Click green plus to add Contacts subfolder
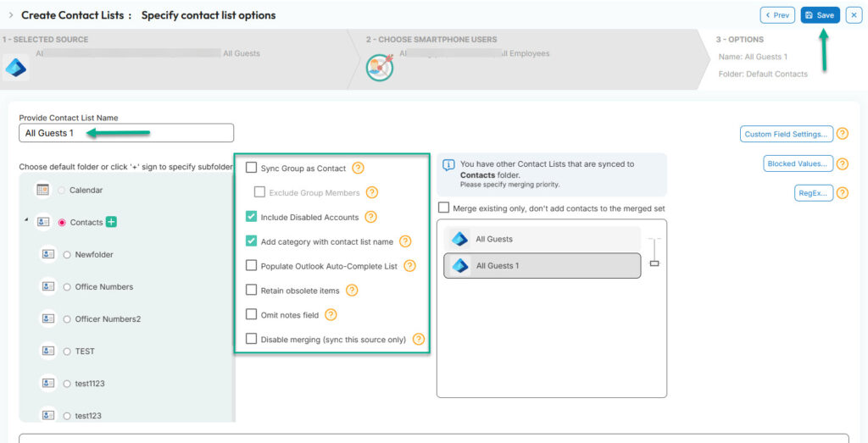868x443 pixels. pos(111,222)
